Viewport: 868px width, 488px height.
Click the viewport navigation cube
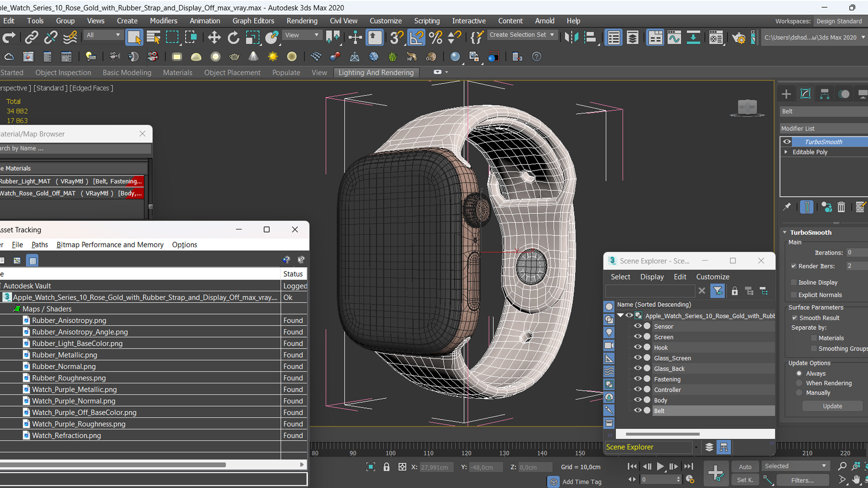747,108
